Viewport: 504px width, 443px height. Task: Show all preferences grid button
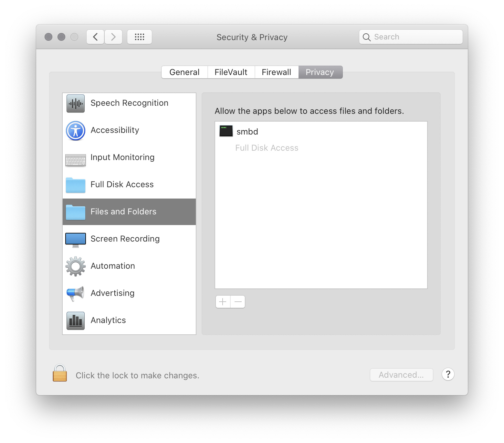point(140,37)
